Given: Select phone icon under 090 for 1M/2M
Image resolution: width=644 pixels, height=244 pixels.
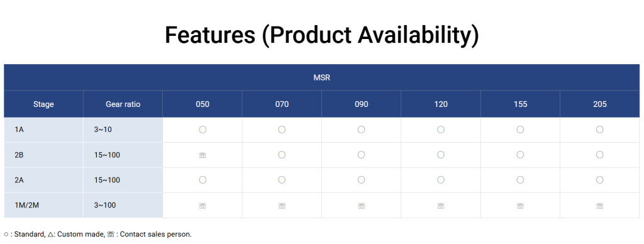Looking at the screenshot, I should pyautogui.click(x=361, y=206).
